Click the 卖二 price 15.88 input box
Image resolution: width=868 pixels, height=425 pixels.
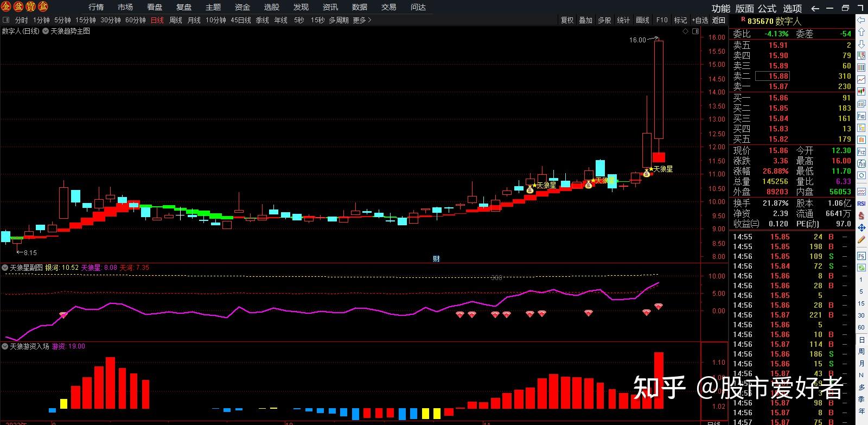pos(773,76)
